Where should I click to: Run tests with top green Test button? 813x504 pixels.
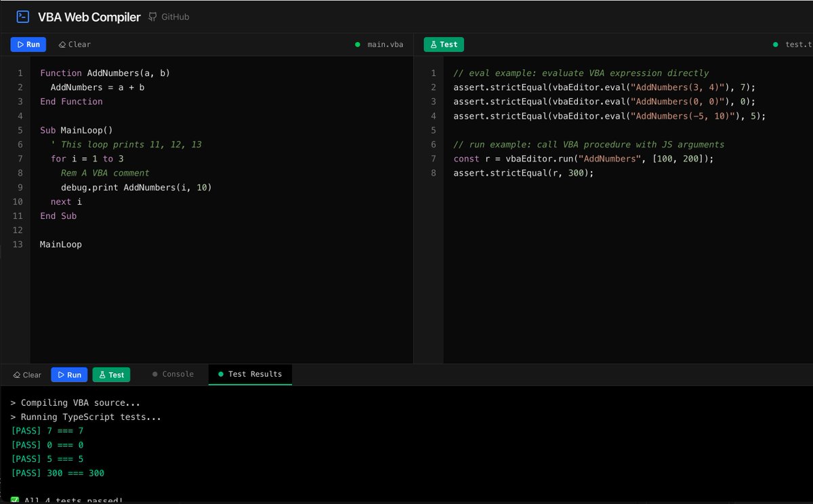pos(444,45)
